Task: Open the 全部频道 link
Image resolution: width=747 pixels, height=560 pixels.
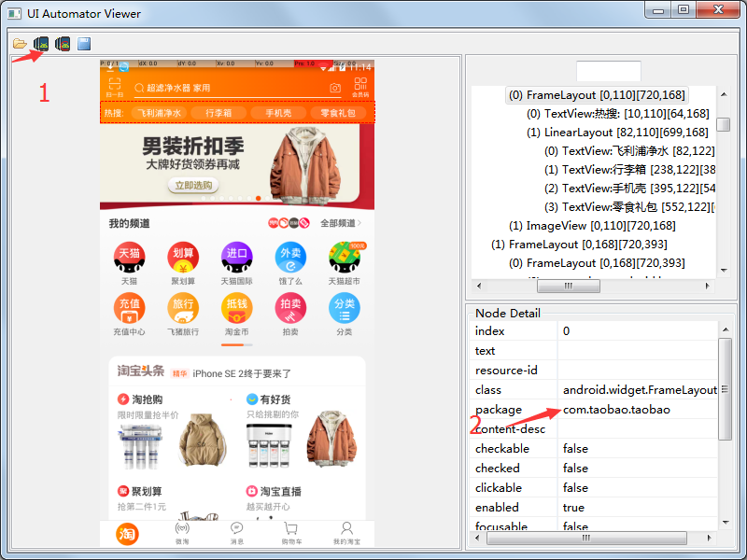Action: [x=341, y=223]
